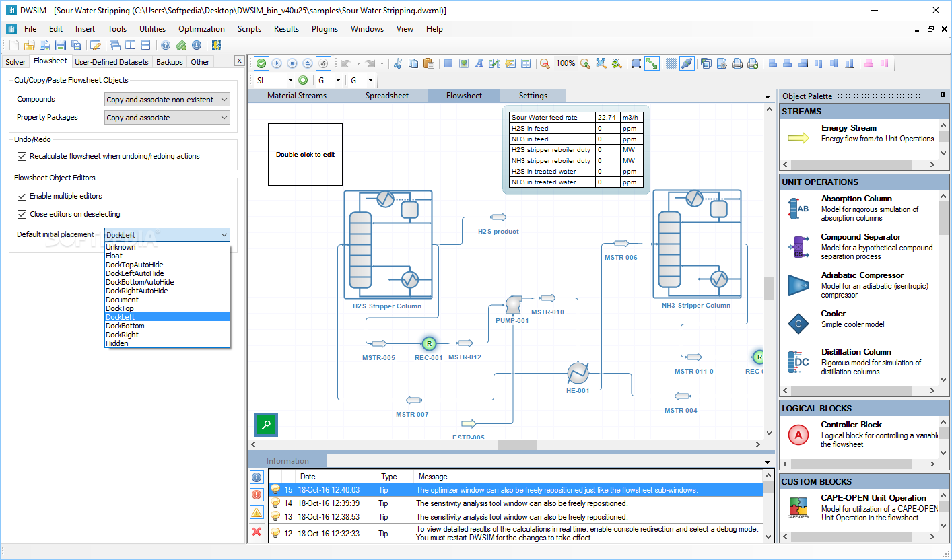Select DockRight from placement list
Image resolution: width=952 pixels, height=560 pixels.
click(167, 335)
